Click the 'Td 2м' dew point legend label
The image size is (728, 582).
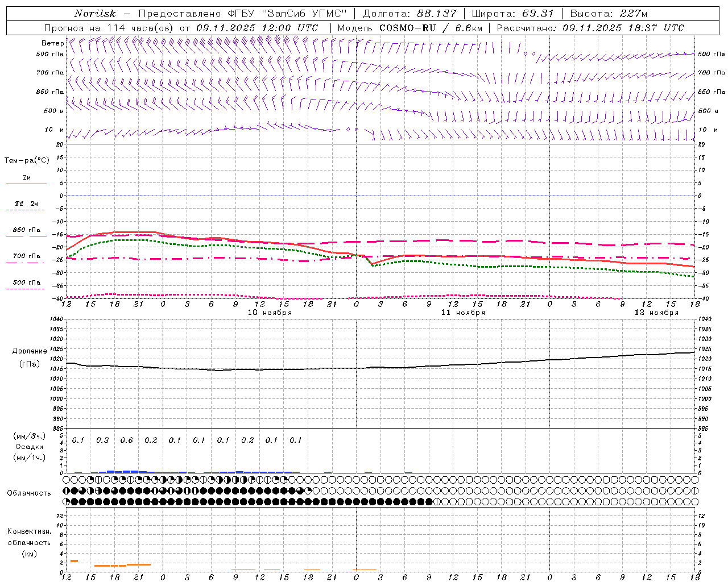click(27, 203)
